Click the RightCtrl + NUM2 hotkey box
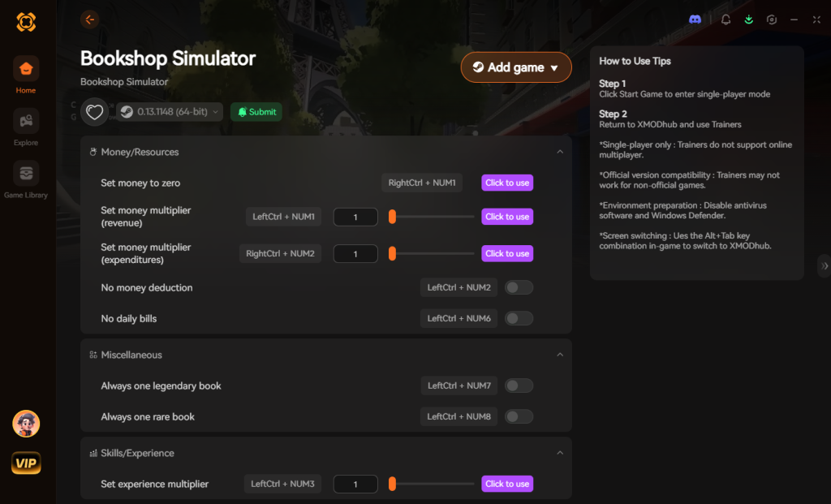This screenshot has height=504, width=831. (280, 253)
